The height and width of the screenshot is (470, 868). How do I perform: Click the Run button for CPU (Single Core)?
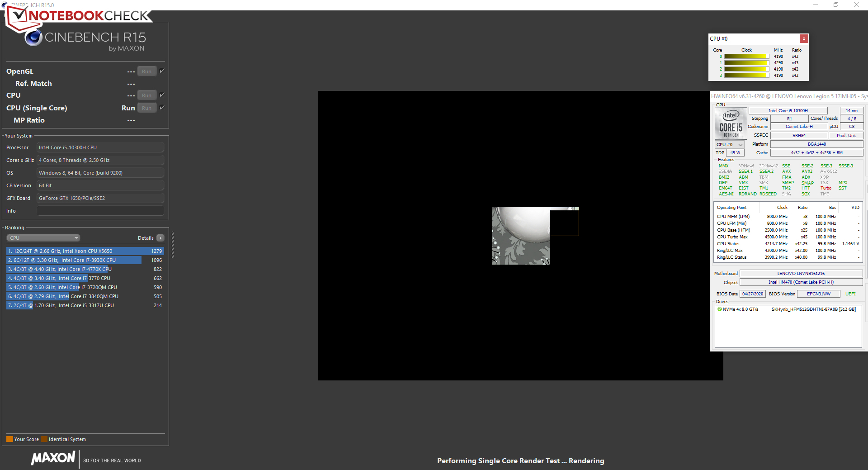[146, 108]
